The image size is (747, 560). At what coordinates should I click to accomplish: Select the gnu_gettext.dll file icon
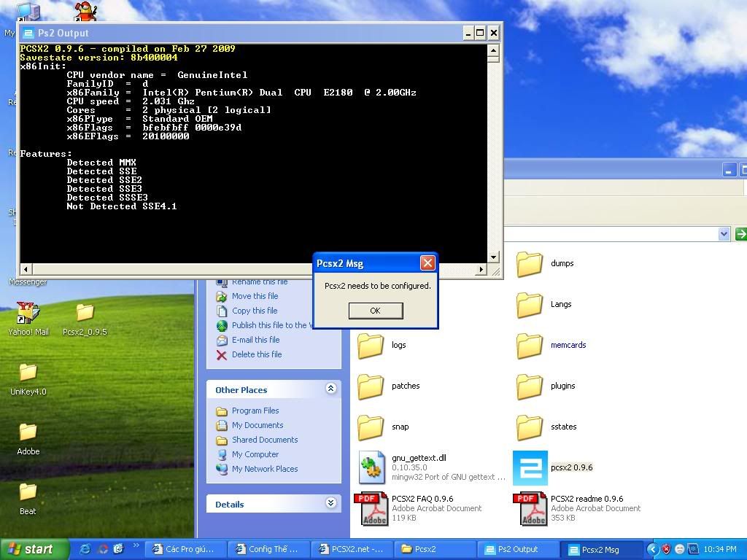tap(372, 467)
